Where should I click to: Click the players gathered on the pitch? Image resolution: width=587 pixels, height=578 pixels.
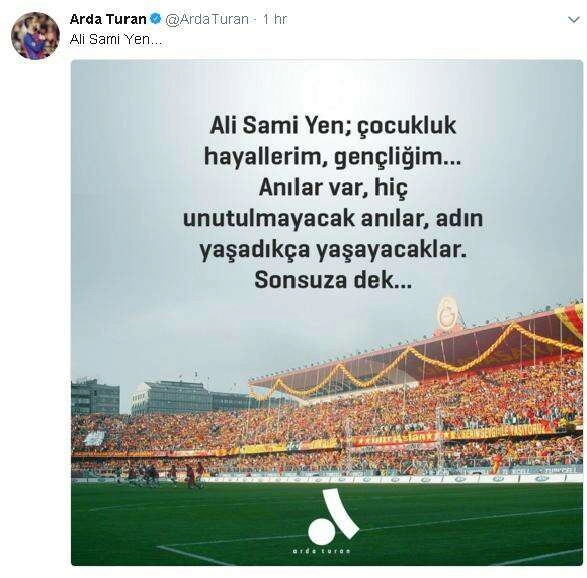tap(161, 475)
